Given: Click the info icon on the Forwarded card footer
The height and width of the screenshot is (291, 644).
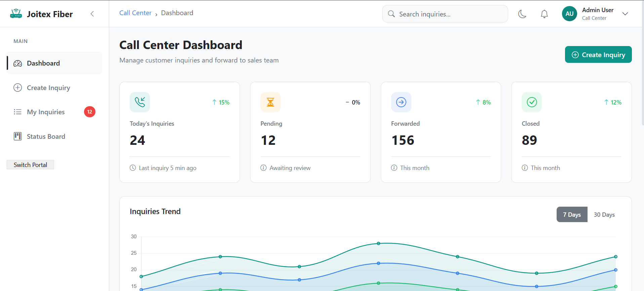Looking at the screenshot, I should coord(394,168).
